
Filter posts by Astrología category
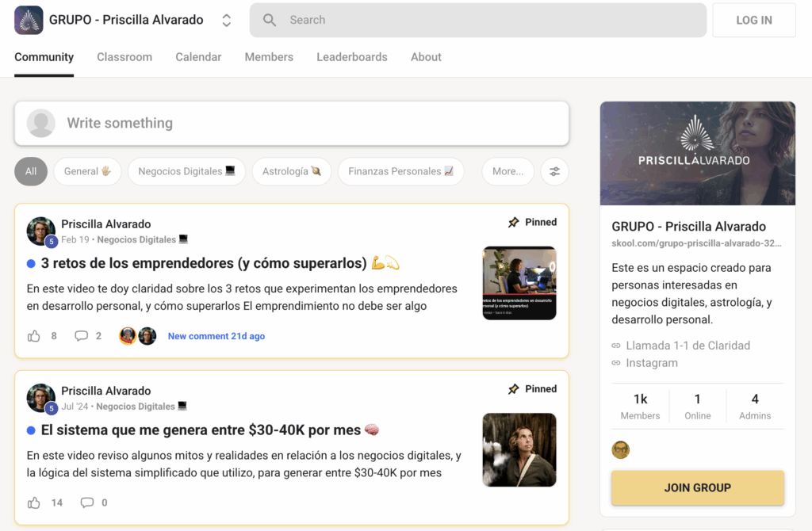292,171
